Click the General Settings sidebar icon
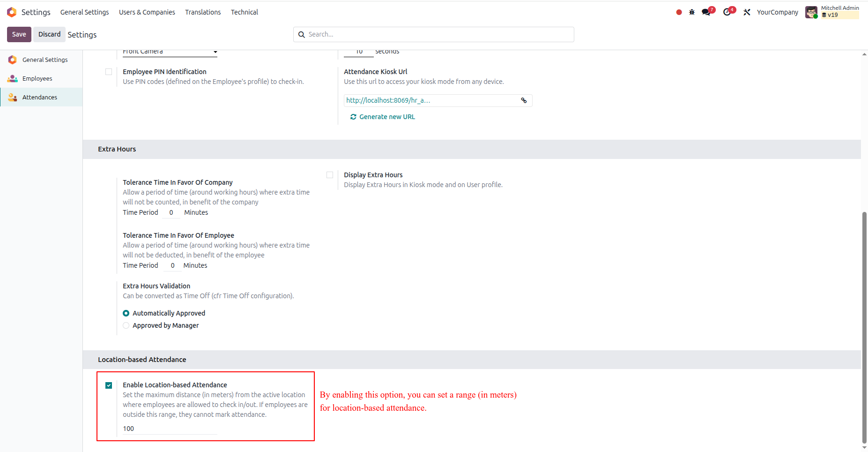 (x=13, y=60)
